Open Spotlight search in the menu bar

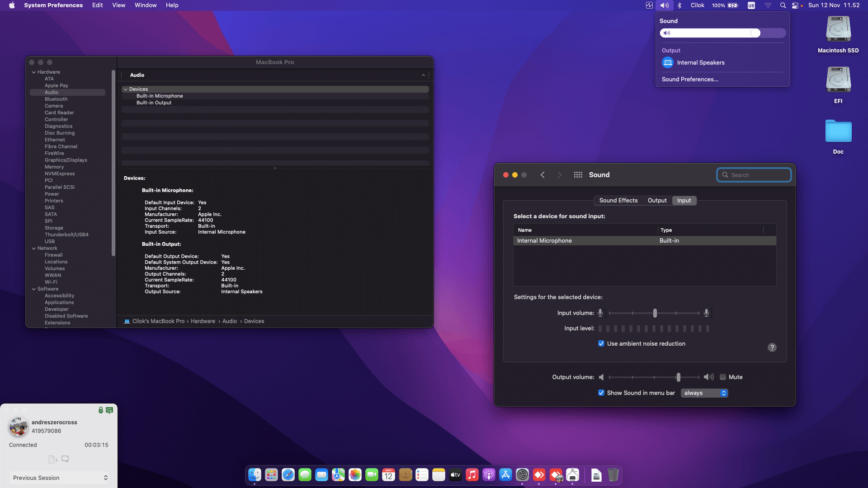coord(783,5)
